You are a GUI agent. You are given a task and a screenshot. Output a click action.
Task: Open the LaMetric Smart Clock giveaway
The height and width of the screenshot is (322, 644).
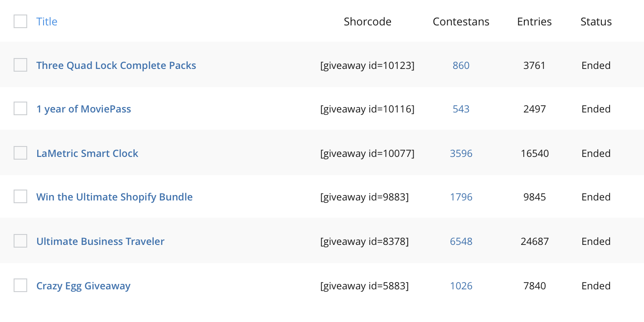coord(87,153)
